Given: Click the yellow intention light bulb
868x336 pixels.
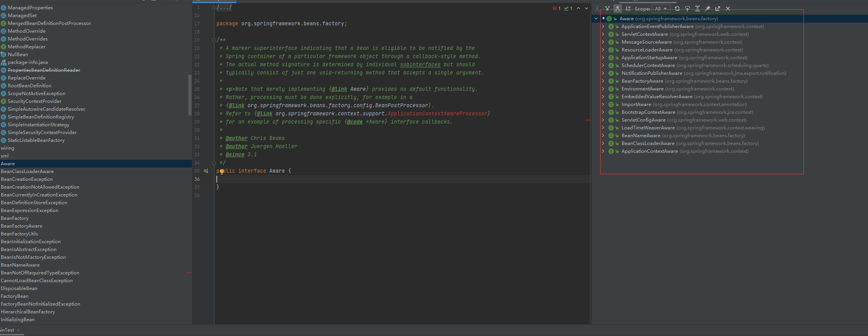Looking at the screenshot, I should coord(222,171).
